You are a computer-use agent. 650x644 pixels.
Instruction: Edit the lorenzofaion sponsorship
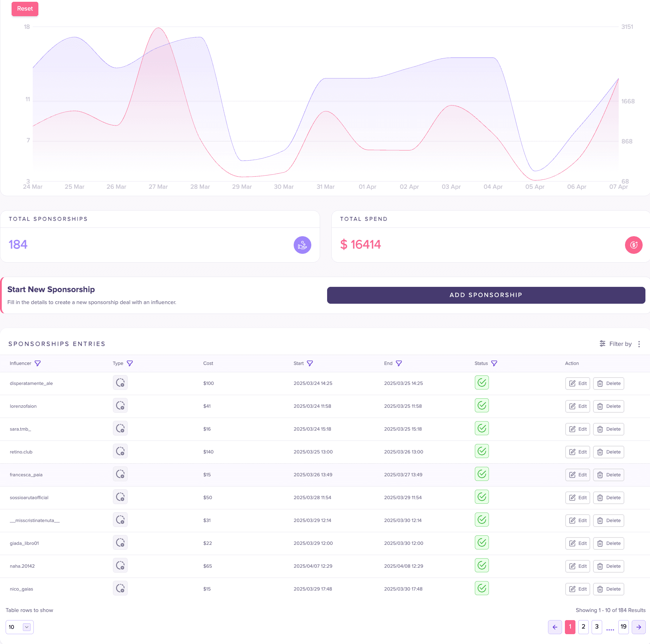[578, 406]
